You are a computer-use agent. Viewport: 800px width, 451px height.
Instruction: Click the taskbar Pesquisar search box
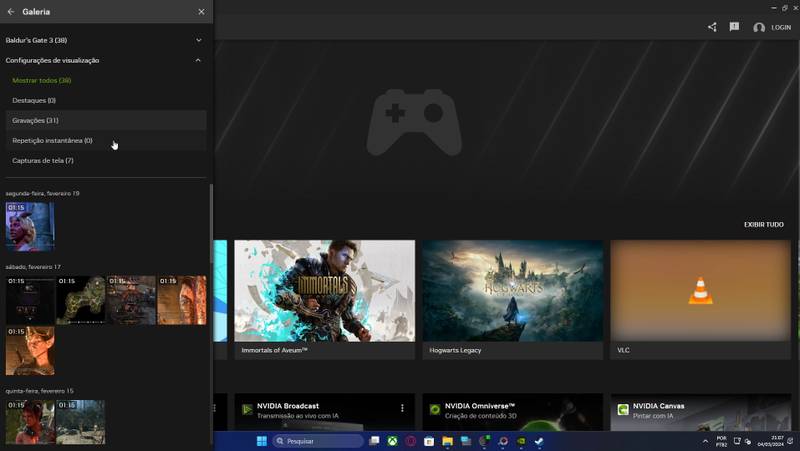click(318, 441)
